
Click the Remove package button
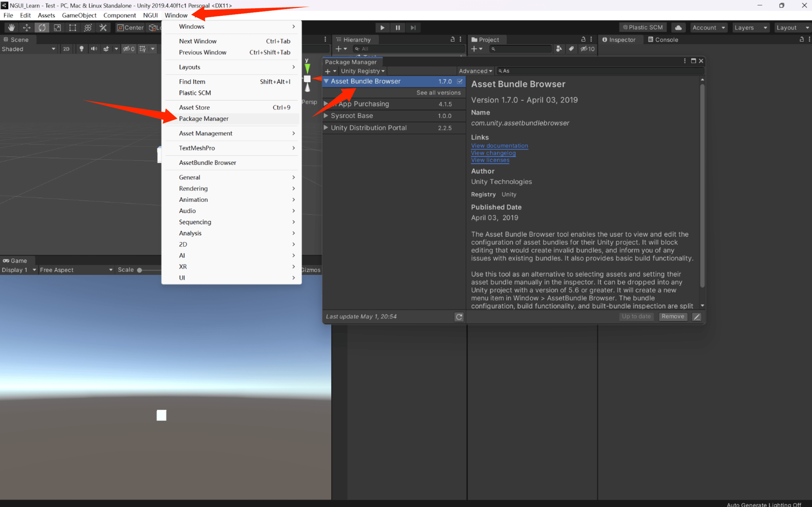click(673, 317)
